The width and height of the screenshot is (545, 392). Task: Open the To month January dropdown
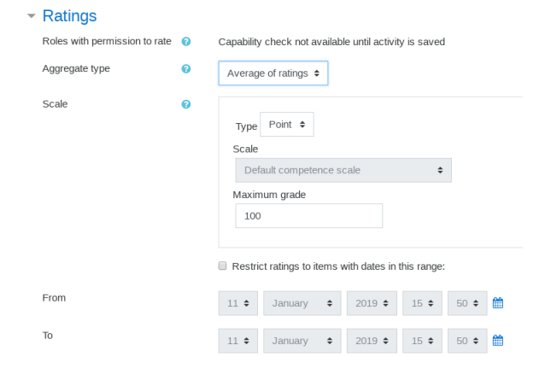302,341
